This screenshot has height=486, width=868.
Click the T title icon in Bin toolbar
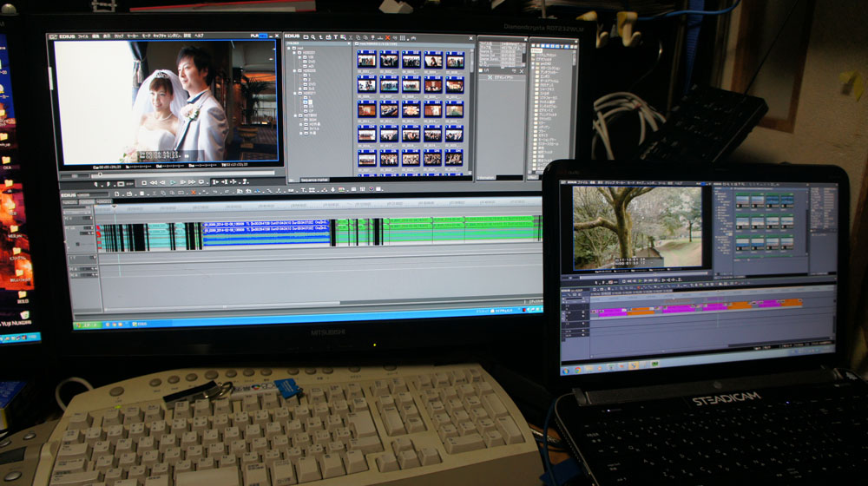tap(335, 37)
